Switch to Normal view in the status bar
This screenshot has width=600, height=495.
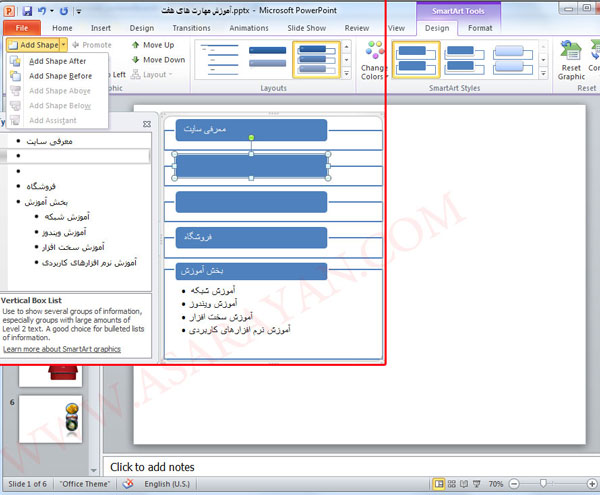tap(439, 484)
